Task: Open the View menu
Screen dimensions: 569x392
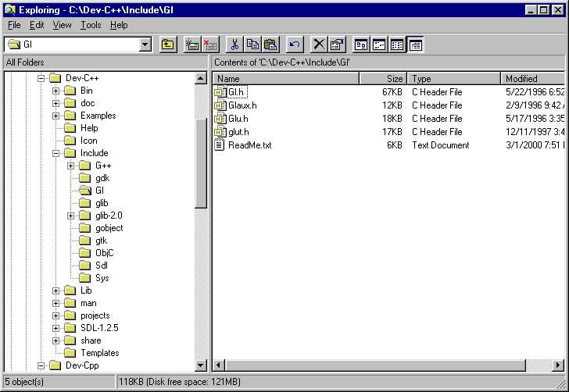Action: pyautogui.click(x=62, y=25)
